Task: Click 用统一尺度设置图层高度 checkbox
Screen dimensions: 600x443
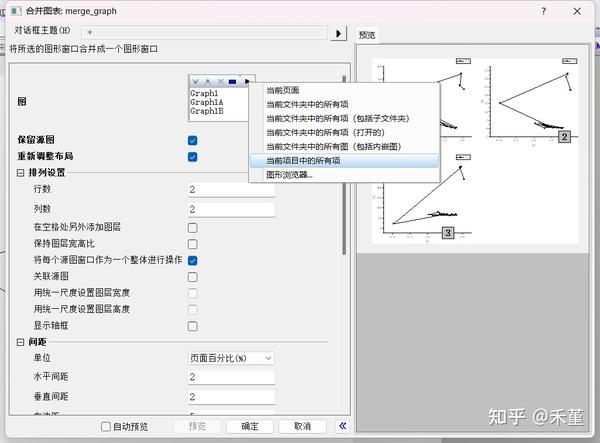Action: [x=192, y=309]
